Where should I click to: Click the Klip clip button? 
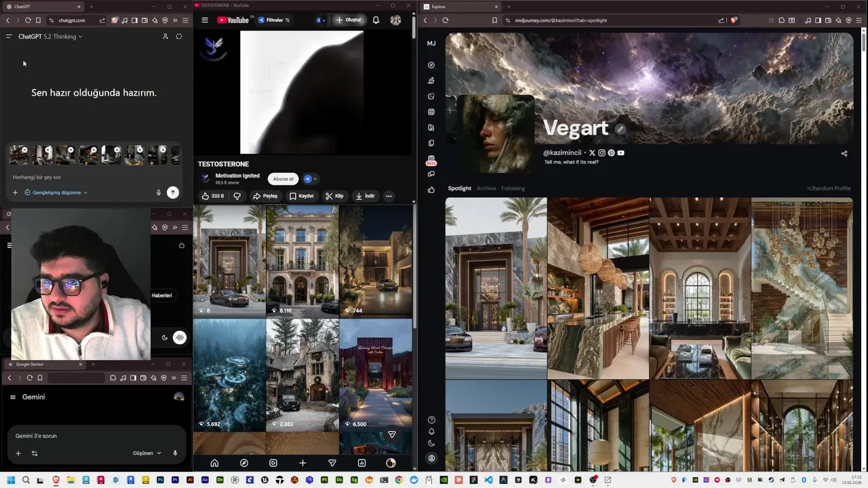pos(334,196)
